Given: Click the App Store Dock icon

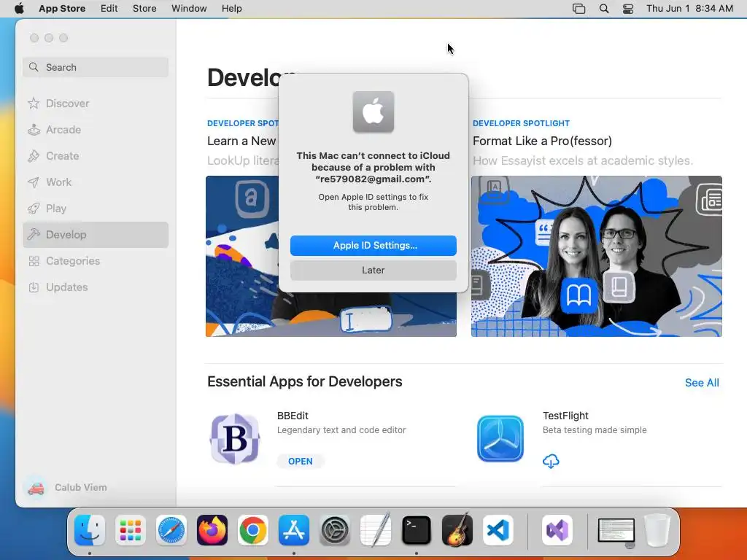Looking at the screenshot, I should click(294, 530).
